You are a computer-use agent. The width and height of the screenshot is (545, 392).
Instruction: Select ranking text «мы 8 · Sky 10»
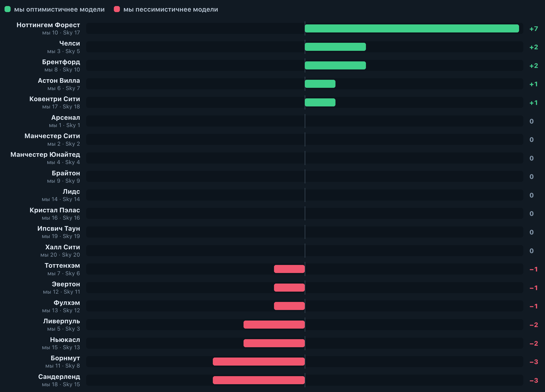(x=62, y=70)
